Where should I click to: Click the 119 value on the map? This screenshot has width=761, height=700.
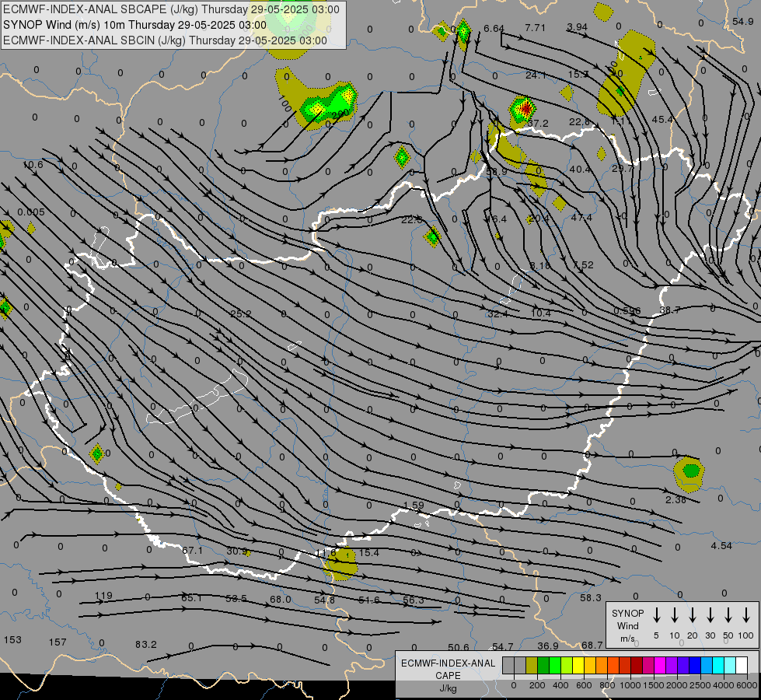[x=103, y=596]
